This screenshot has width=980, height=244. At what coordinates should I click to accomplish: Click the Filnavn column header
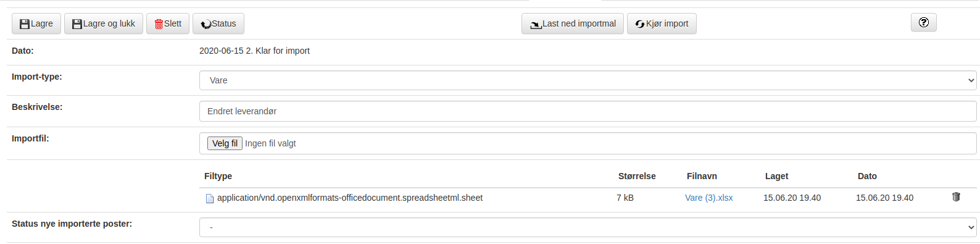coord(702,176)
